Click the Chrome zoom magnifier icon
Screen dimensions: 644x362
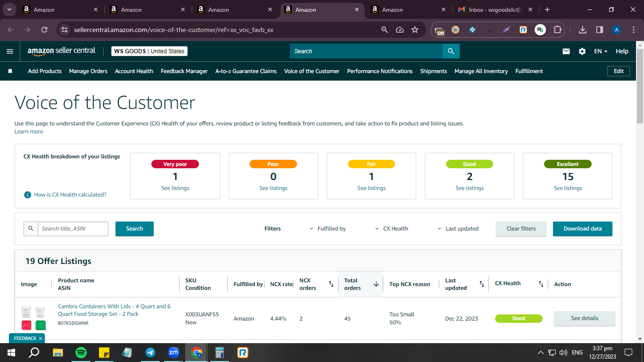tap(385, 30)
